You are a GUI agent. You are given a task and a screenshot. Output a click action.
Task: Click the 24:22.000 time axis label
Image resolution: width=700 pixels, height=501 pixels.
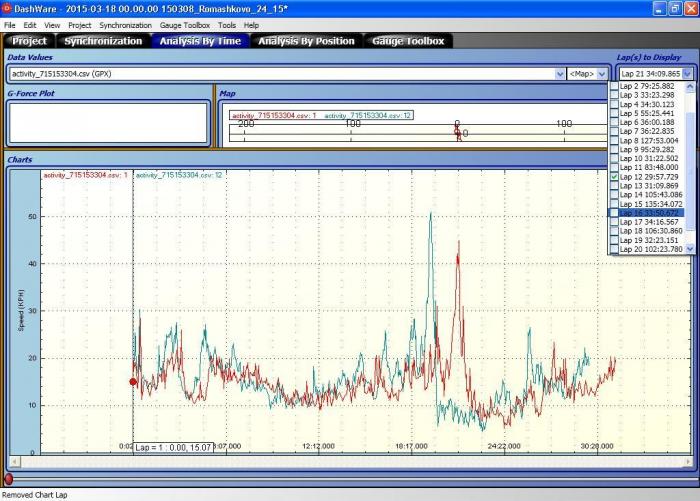504,446
